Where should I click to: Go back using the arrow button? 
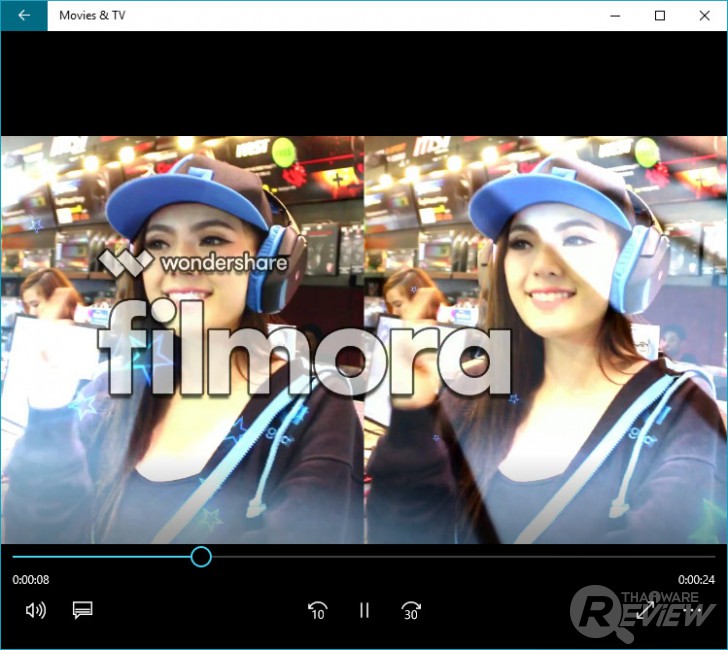coord(24,15)
